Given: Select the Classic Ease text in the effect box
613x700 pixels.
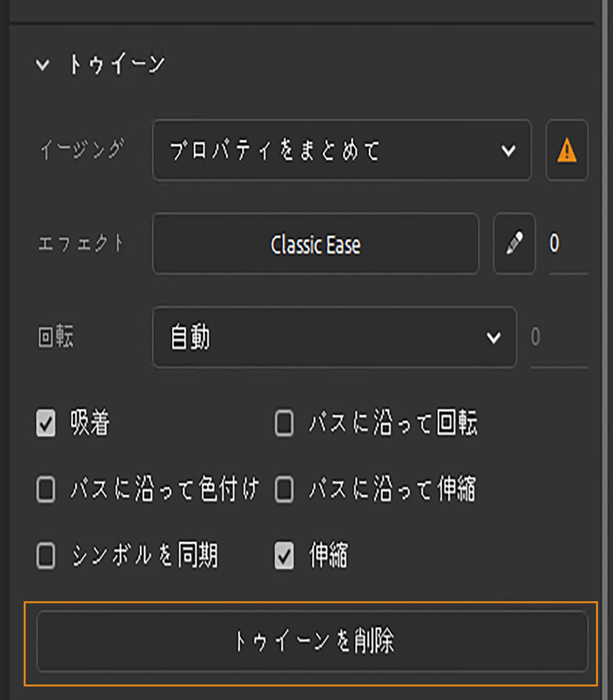Looking at the screenshot, I should [315, 244].
